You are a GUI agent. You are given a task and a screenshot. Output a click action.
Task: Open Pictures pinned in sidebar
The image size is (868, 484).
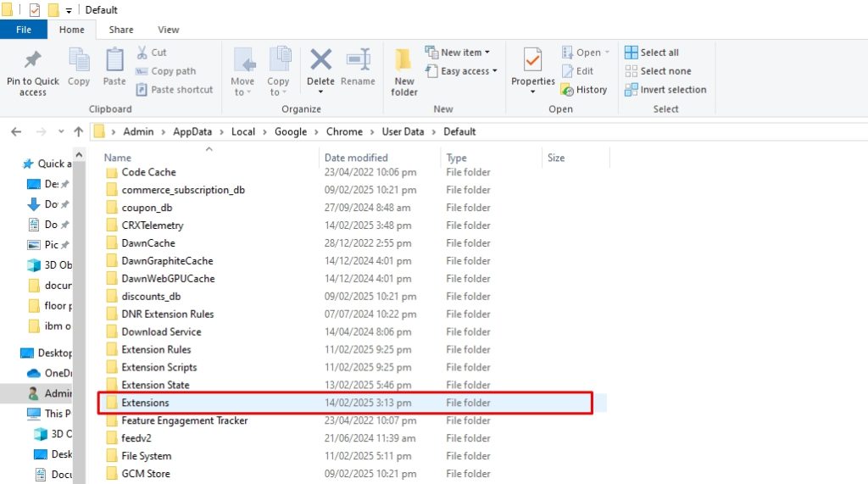[48, 244]
